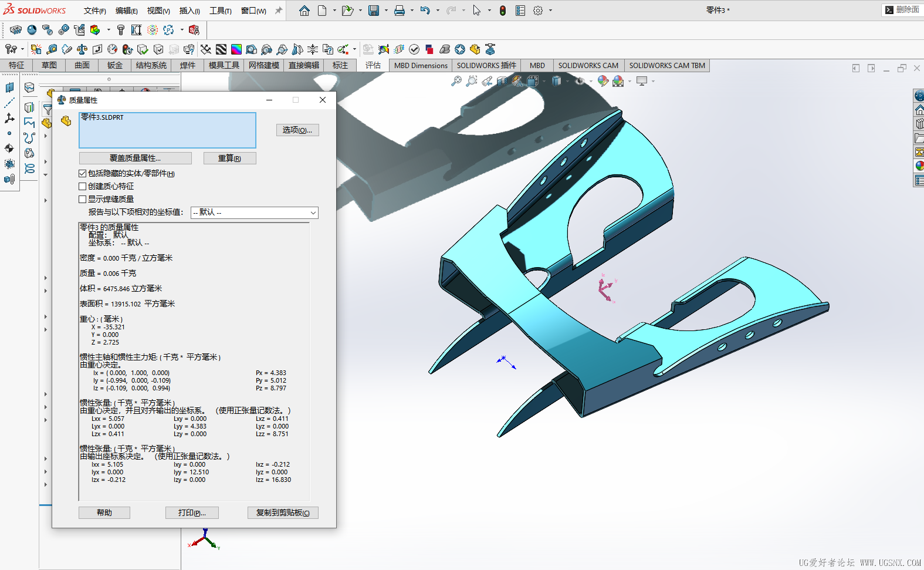The image size is (924, 570).
Task: Click the Print icon
Action: coord(400,11)
